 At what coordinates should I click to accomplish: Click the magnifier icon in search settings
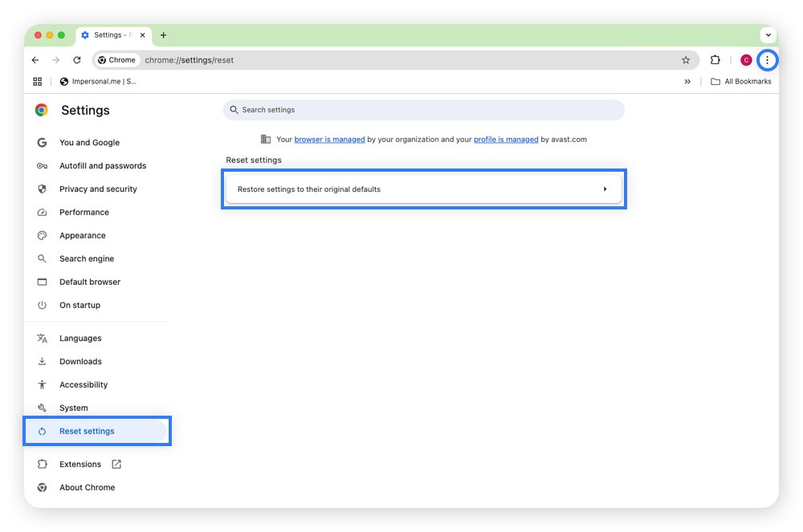[x=234, y=110]
